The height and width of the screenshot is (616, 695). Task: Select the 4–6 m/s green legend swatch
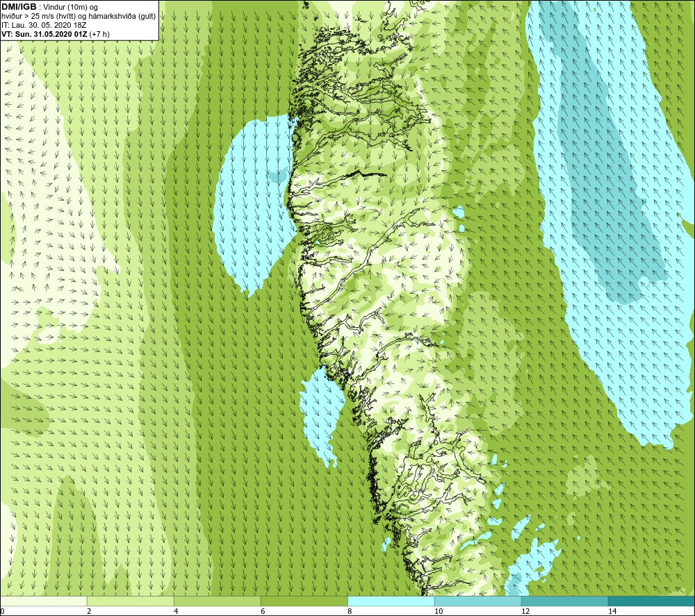[x=217, y=601]
